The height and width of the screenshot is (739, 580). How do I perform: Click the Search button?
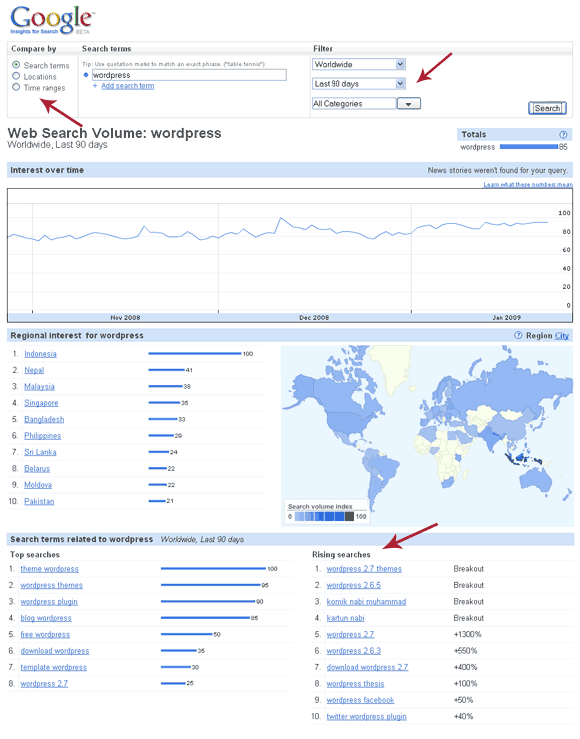(547, 108)
